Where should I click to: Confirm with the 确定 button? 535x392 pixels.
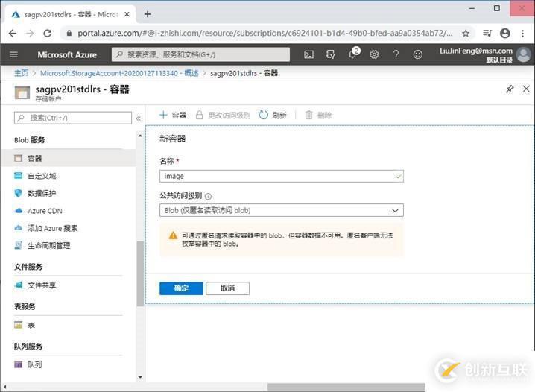[x=181, y=288]
